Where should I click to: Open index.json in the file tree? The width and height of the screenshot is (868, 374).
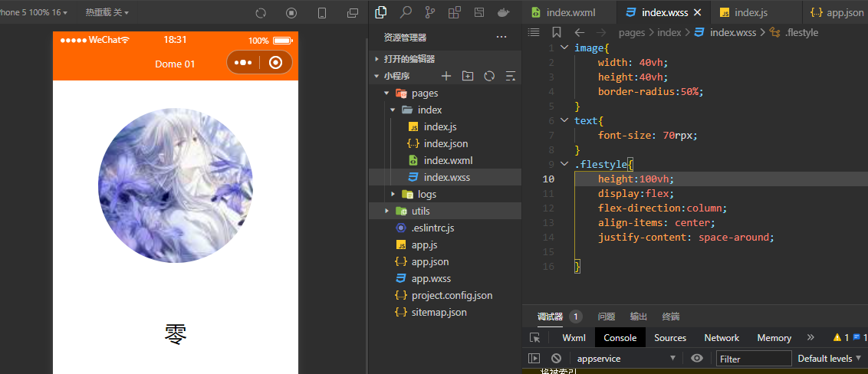pyautogui.click(x=445, y=143)
